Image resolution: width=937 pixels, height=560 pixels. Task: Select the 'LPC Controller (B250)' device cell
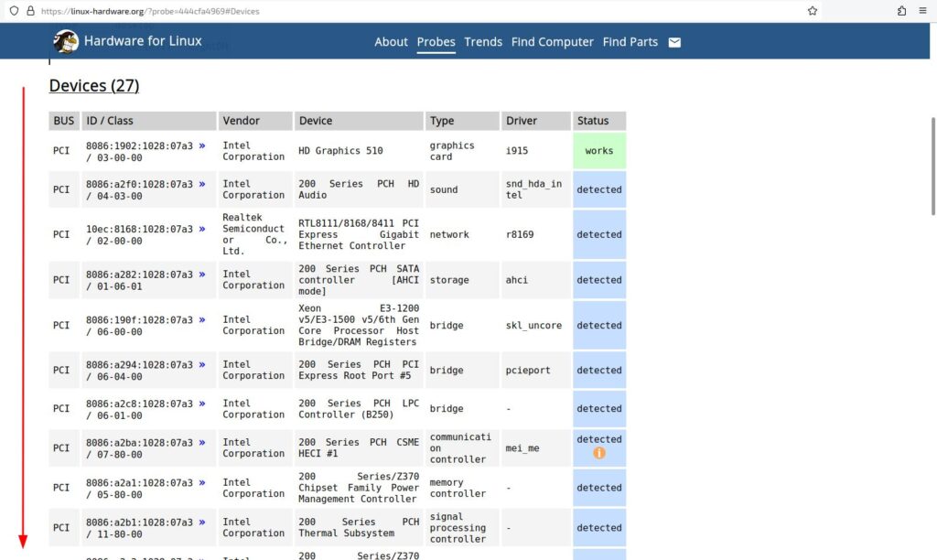coord(359,409)
